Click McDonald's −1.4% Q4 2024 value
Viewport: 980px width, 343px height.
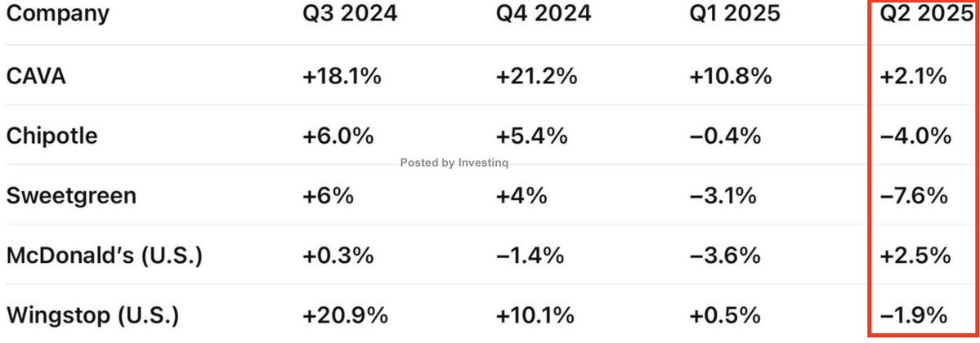tap(530, 256)
